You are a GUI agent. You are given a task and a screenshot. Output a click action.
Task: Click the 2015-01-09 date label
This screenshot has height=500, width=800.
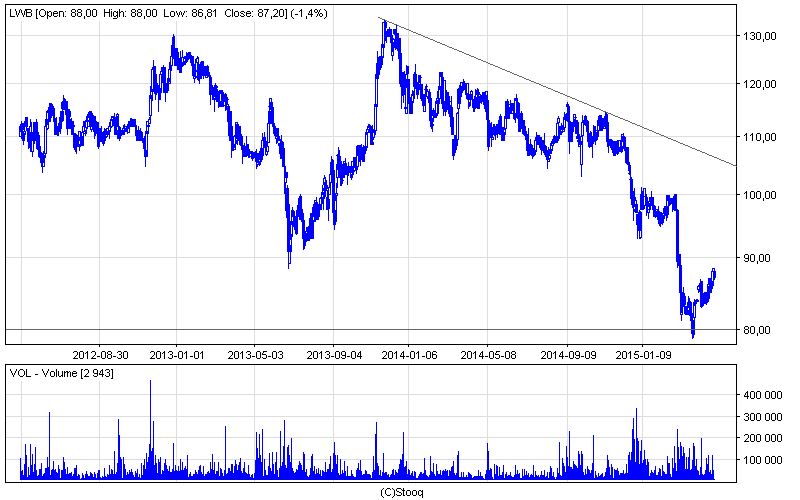point(643,355)
